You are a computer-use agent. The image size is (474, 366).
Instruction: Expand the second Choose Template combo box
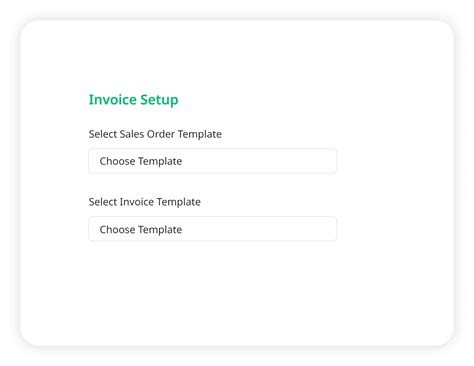point(212,229)
